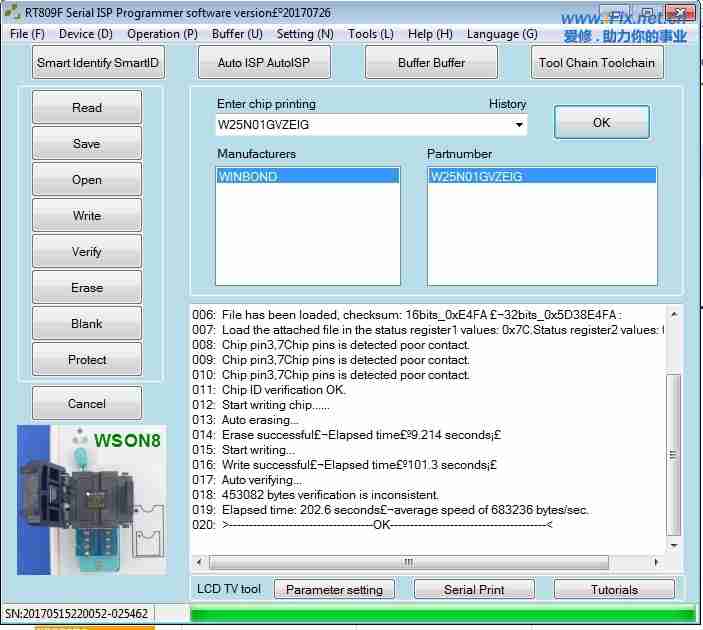Image resolution: width=703 pixels, height=630 pixels.
Task: Launch the Tool Chain Toolchain
Action: [596, 63]
